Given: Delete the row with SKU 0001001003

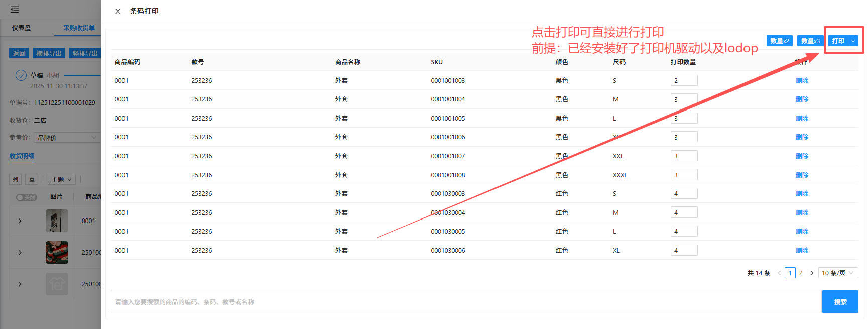Looking at the screenshot, I should [802, 80].
